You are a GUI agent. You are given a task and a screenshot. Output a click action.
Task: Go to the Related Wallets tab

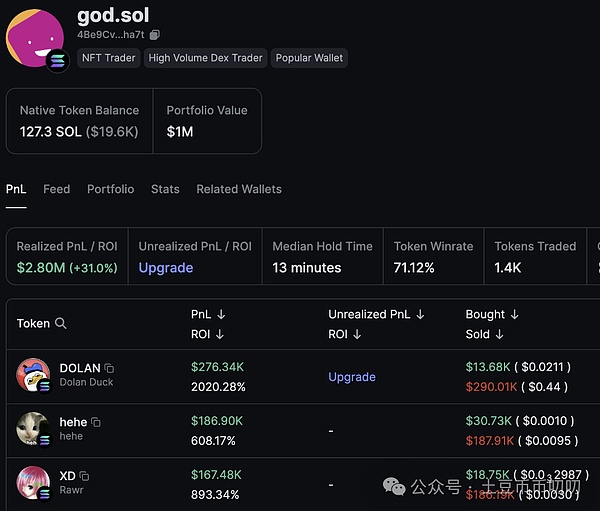click(x=239, y=189)
